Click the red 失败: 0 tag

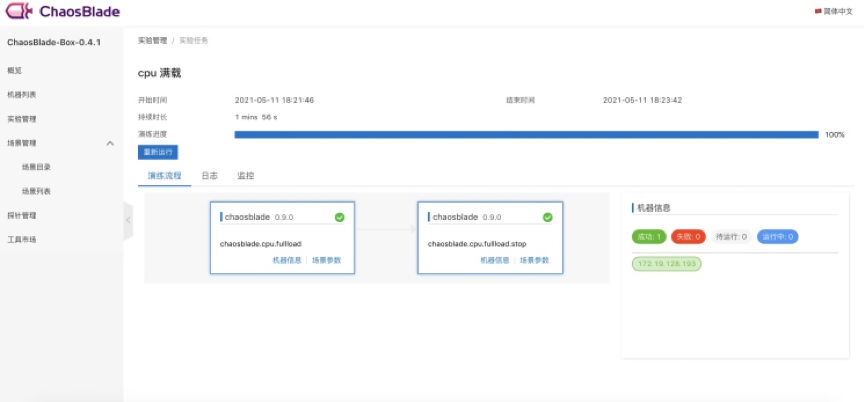(x=688, y=237)
